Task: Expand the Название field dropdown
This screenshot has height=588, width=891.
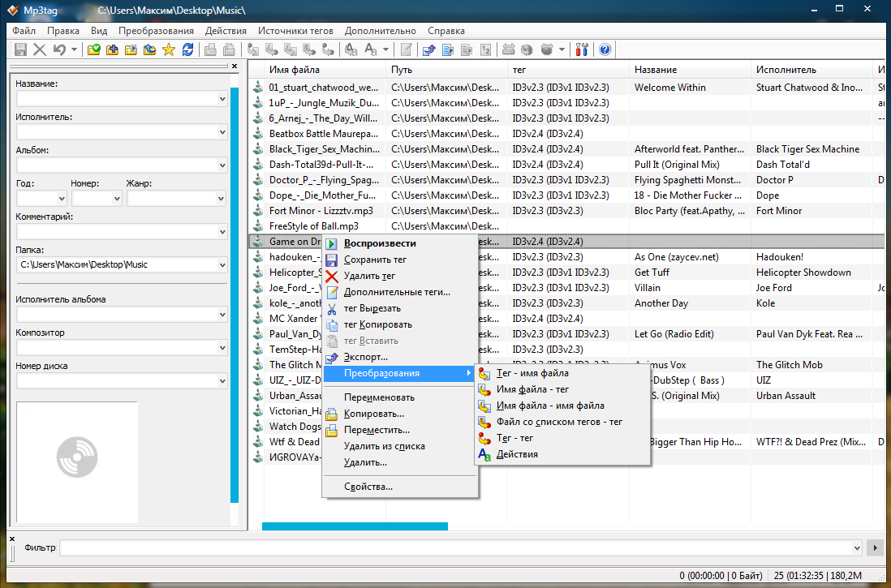Action: [x=222, y=99]
